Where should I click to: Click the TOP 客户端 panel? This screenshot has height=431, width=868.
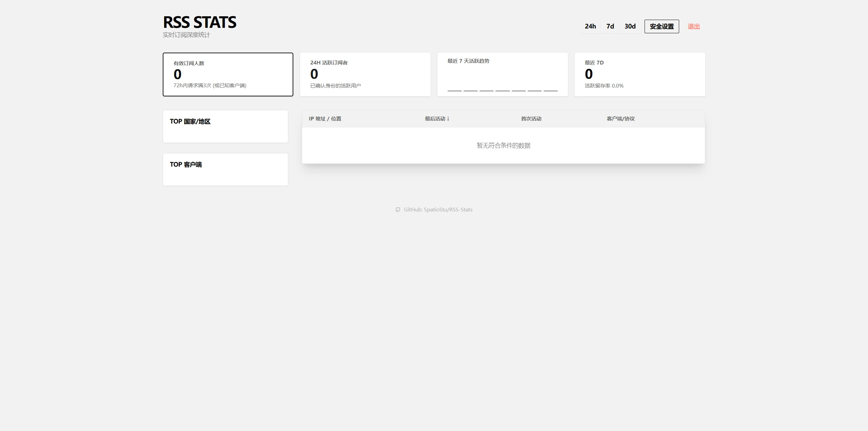[x=225, y=169]
